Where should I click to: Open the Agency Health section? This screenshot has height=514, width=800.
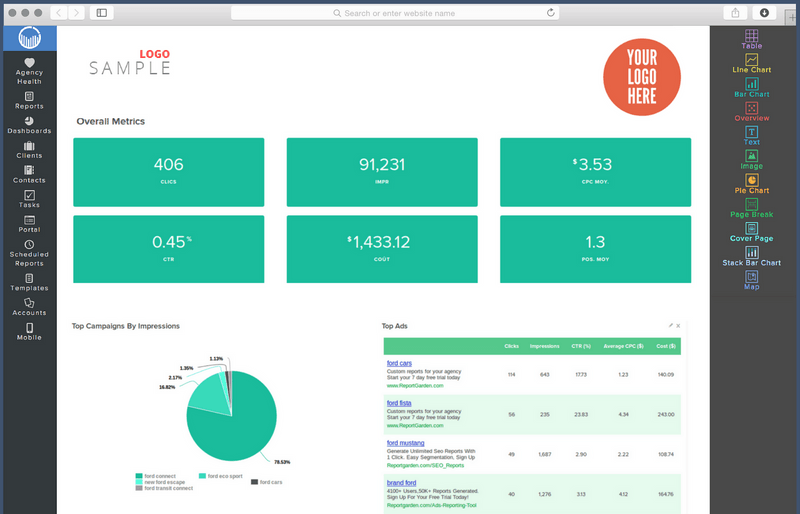(29, 71)
